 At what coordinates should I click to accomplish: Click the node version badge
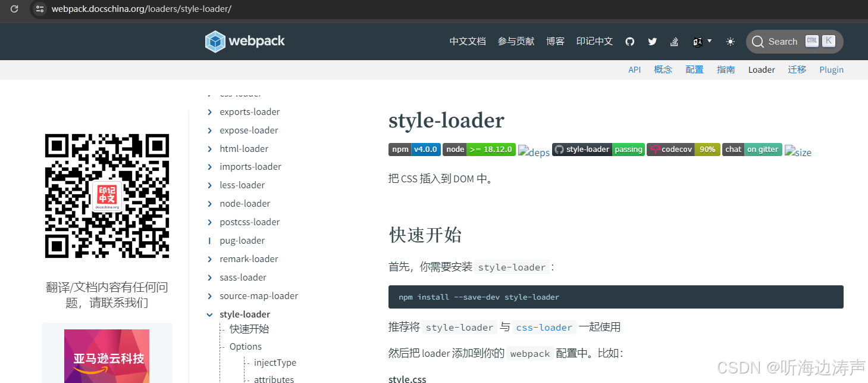[x=479, y=150]
